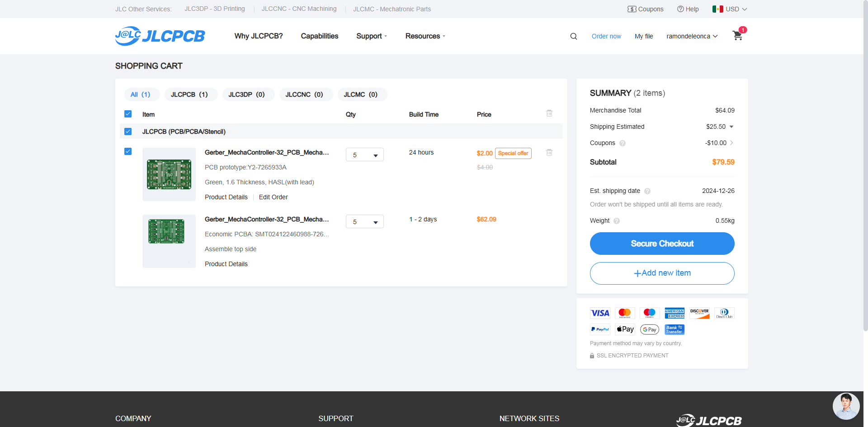
Task: Open the Help link at top
Action: click(688, 9)
